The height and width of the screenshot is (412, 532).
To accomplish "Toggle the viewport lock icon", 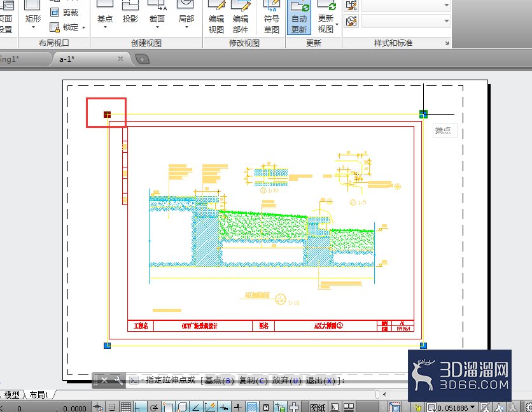I will pos(417,408).
